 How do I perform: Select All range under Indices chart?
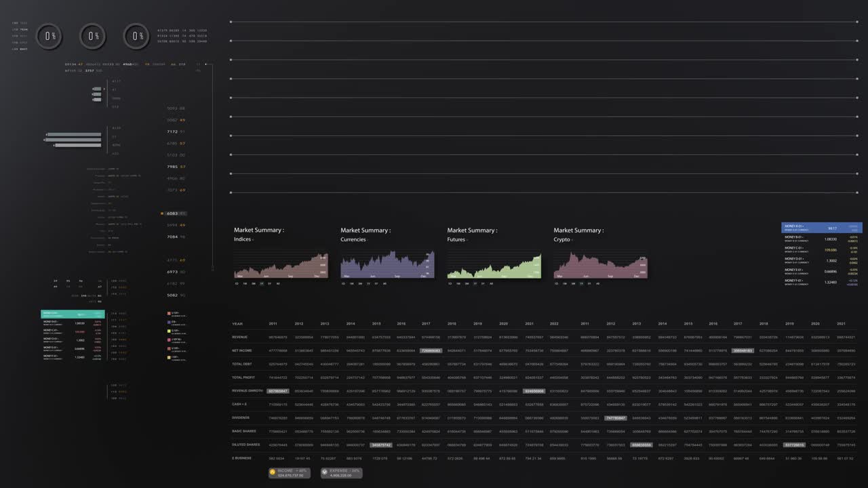tap(278, 283)
